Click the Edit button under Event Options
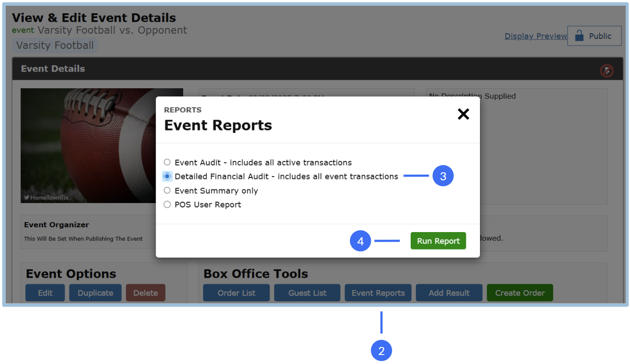 coord(45,293)
